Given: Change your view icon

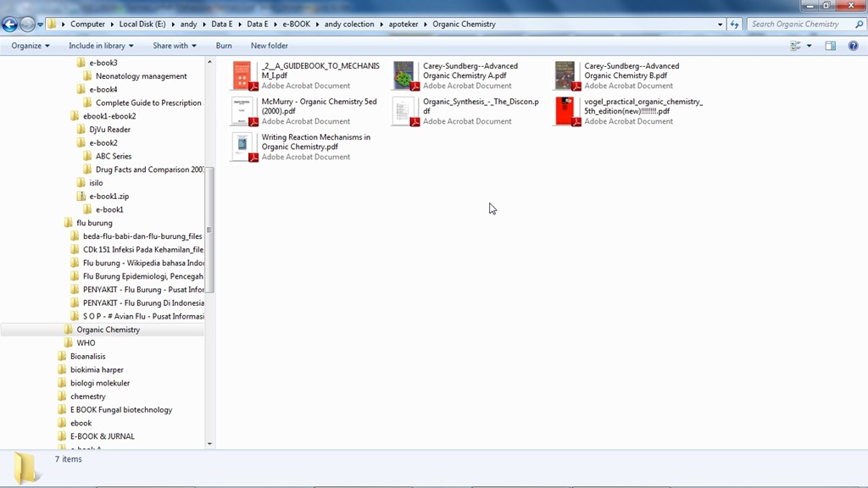Looking at the screenshot, I should [x=795, y=46].
